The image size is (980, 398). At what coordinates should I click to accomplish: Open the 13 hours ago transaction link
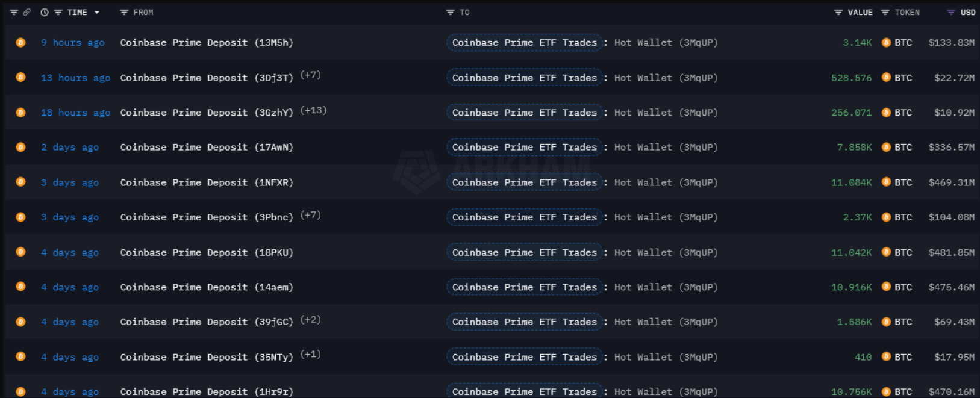pos(76,78)
